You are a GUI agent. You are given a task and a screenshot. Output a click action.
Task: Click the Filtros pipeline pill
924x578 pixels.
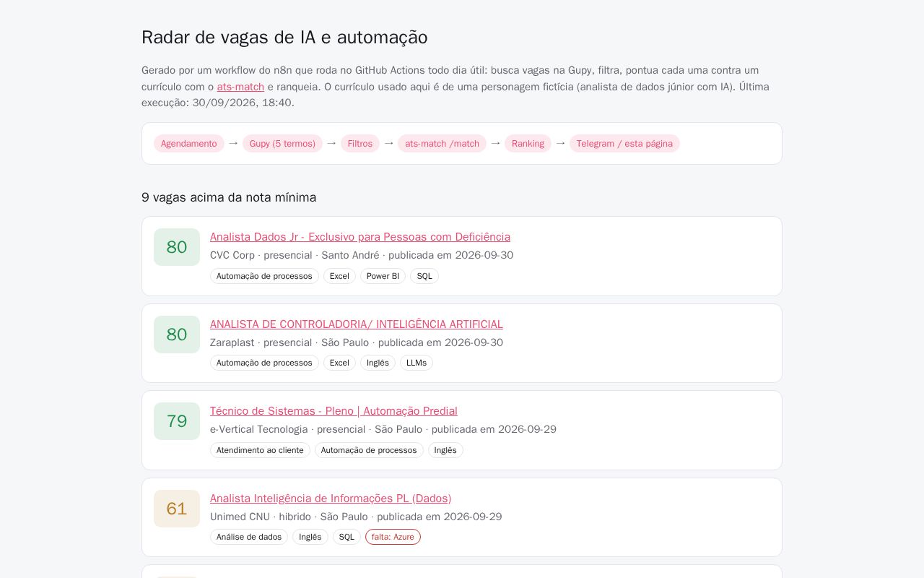pos(360,144)
